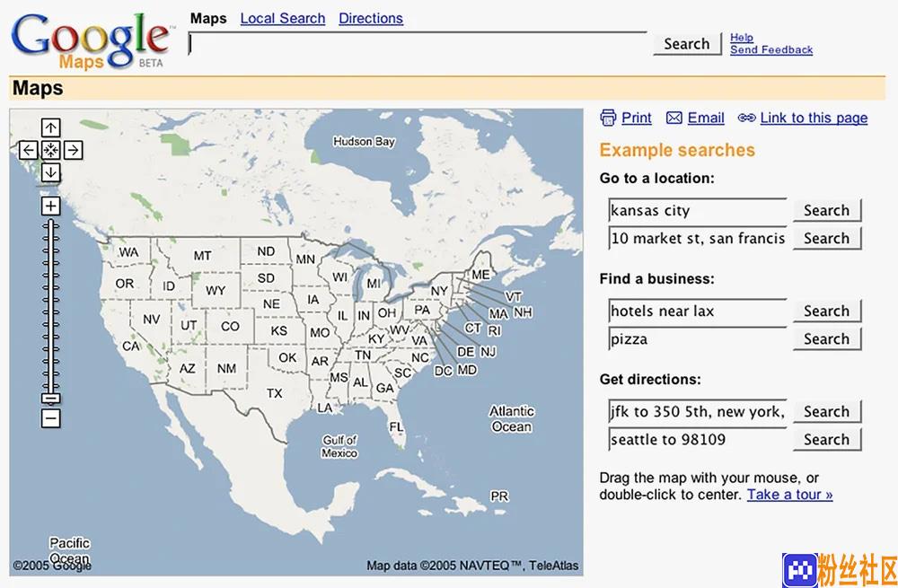Click the jfk to 350 5th field

point(698,411)
